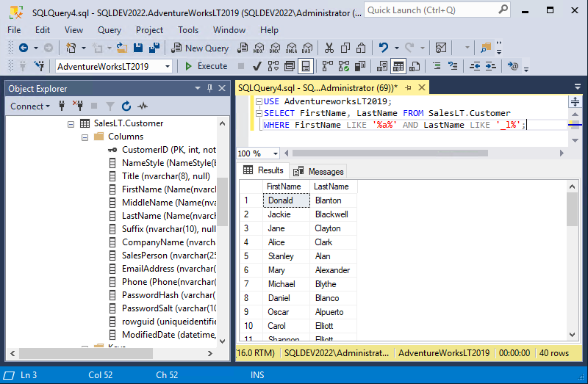Toggle Results to Grid mode
The image size is (588, 384).
(x=398, y=66)
